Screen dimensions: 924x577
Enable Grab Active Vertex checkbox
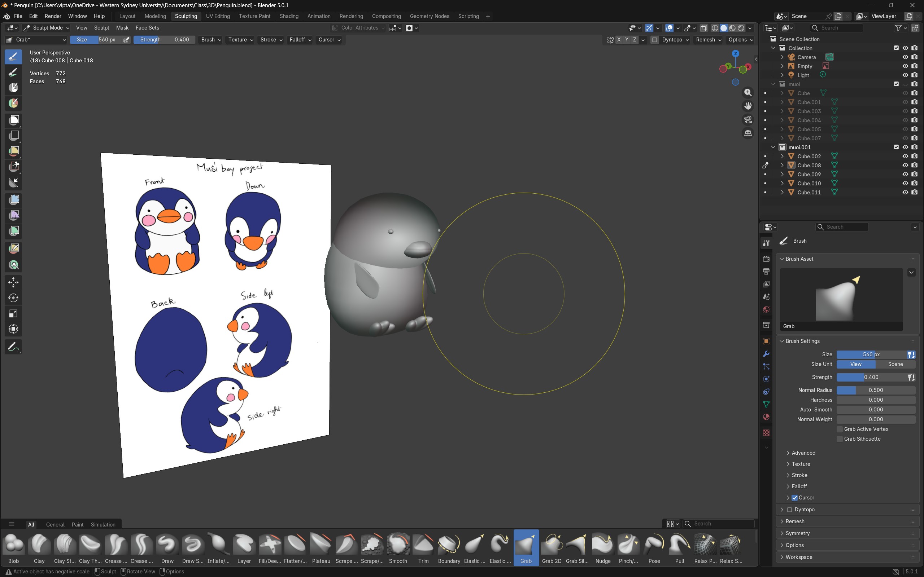point(840,429)
